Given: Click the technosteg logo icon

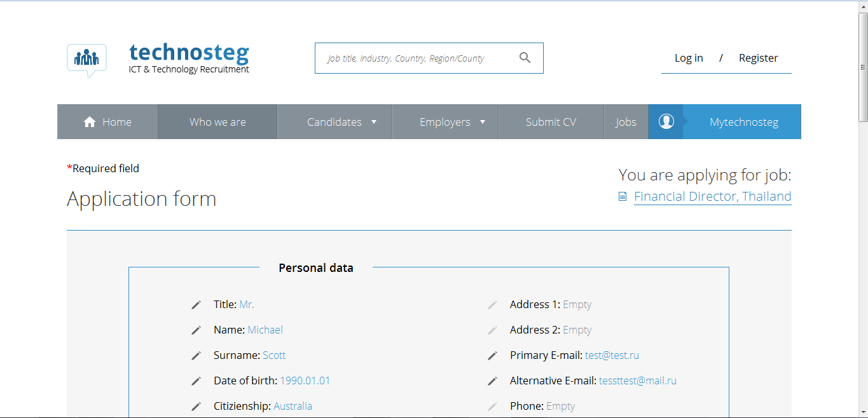Looking at the screenshot, I should [86, 60].
